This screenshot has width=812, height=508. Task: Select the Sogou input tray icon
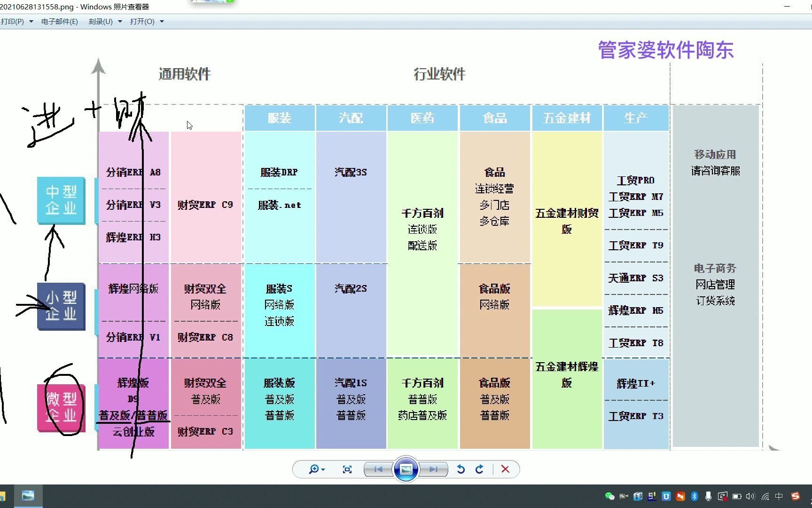796,496
